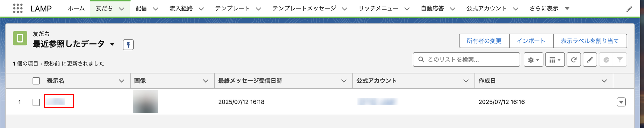The image size is (644, 128).
Task: Select all rows with header checkbox
Action: pyautogui.click(x=36, y=81)
